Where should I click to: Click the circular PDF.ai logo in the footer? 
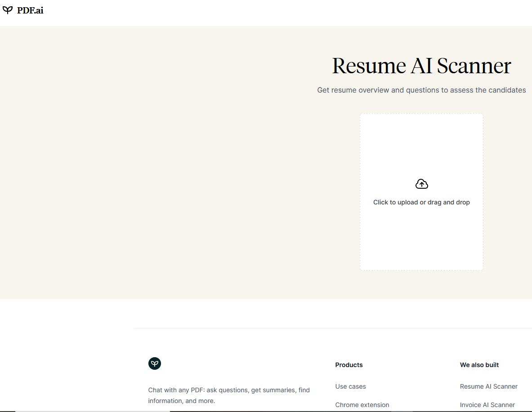coord(155,363)
